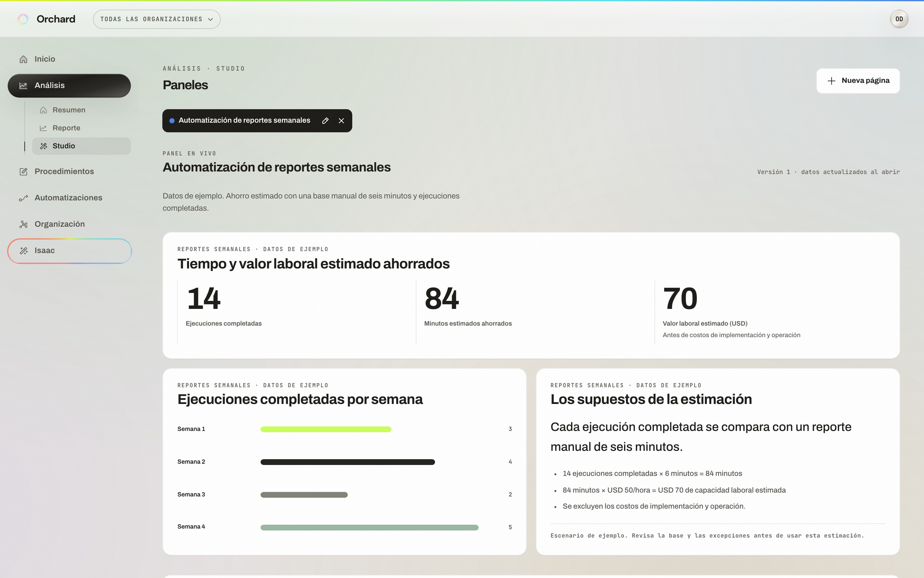The image size is (924, 578).
Task: Click the Semana 2 dark bar
Action: tap(347, 462)
